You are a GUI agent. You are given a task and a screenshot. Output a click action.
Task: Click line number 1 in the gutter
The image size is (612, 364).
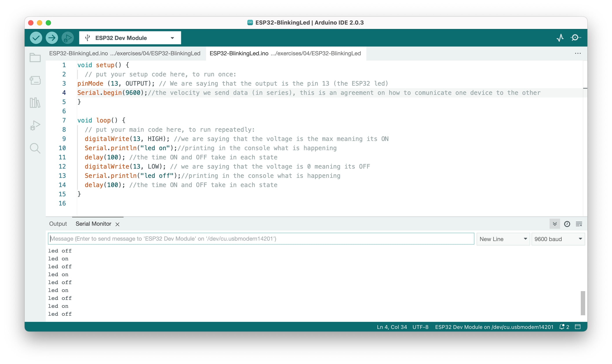(64, 65)
